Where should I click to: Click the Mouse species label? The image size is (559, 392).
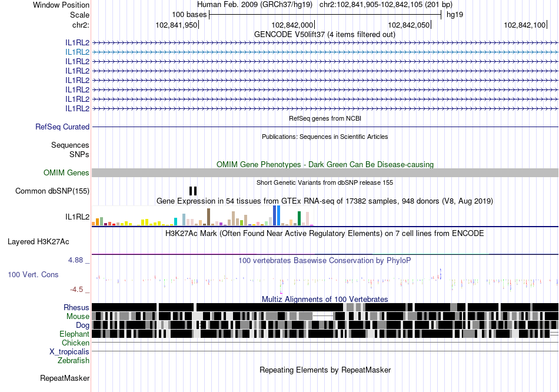pos(78,317)
